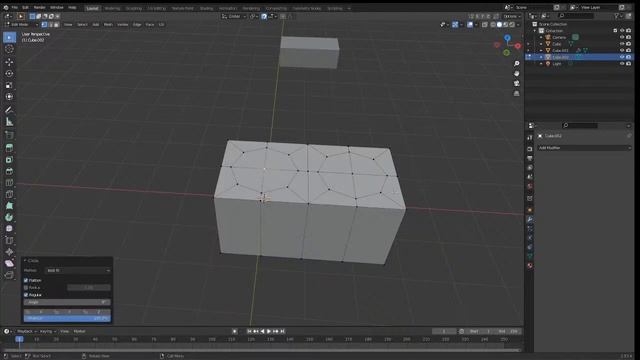
Task: Hide Light with its eye icon
Action: (622, 64)
